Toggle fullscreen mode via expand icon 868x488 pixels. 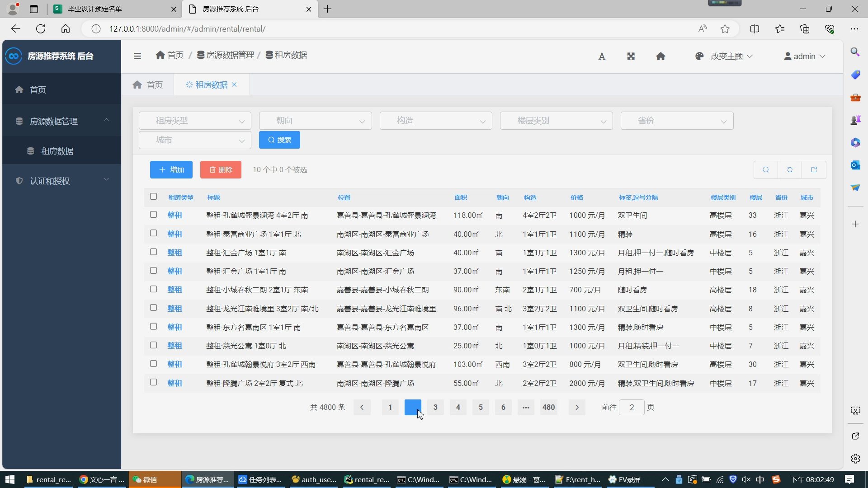(x=631, y=56)
